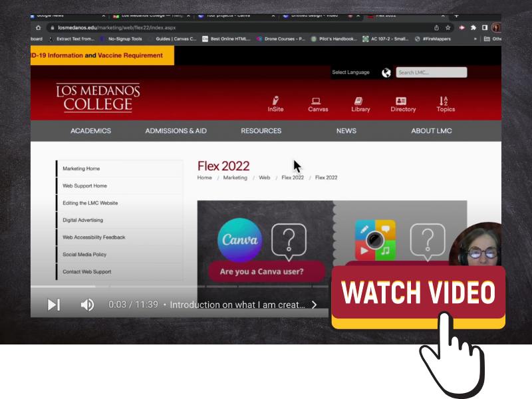Click the Flex 2022 page heading
The height and width of the screenshot is (399, 532).
click(x=223, y=166)
